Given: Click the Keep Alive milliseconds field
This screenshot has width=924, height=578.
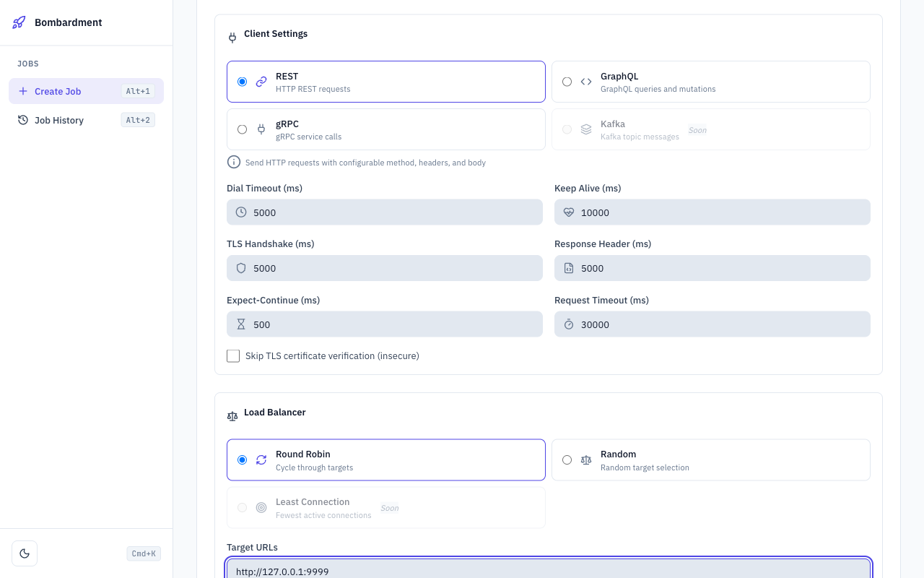Looking at the screenshot, I should tap(712, 212).
